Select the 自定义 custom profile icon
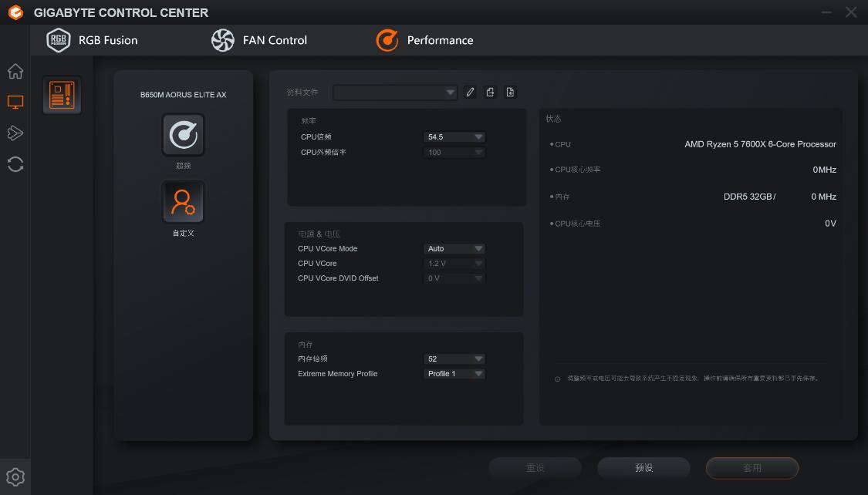 coord(183,202)
